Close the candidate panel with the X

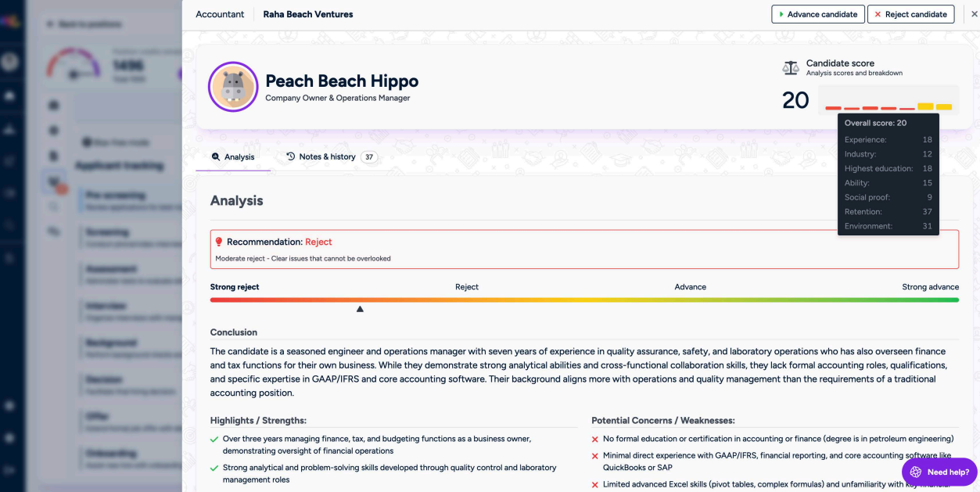coord(974,14)
